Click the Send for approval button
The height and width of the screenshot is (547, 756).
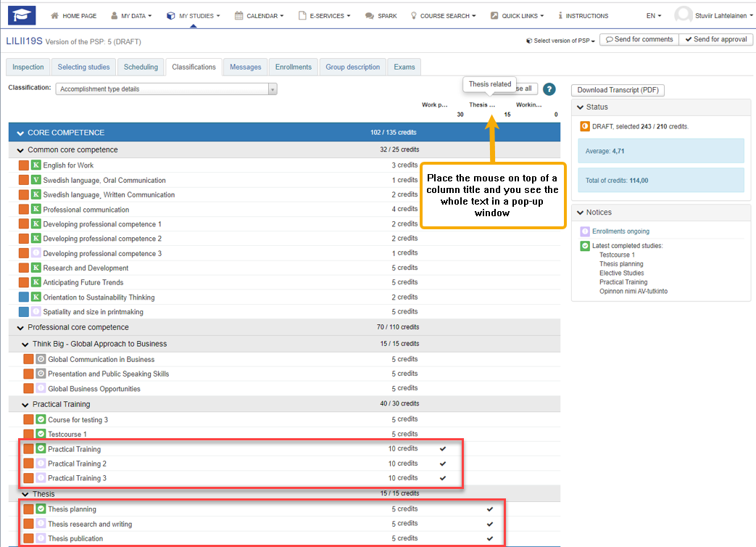715,39
